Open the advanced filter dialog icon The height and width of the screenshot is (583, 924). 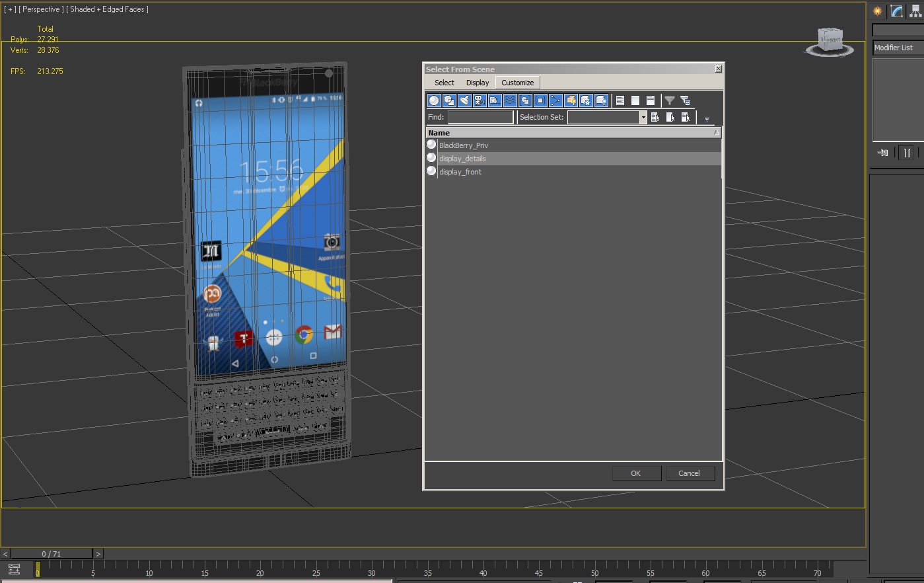point(685,100)
